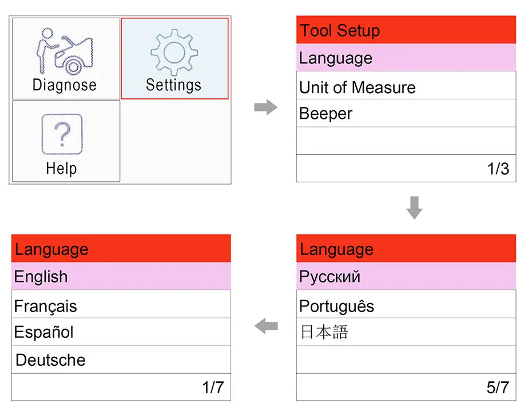
Task: Click the 5/7 page indicator
Action: [498, 388]
